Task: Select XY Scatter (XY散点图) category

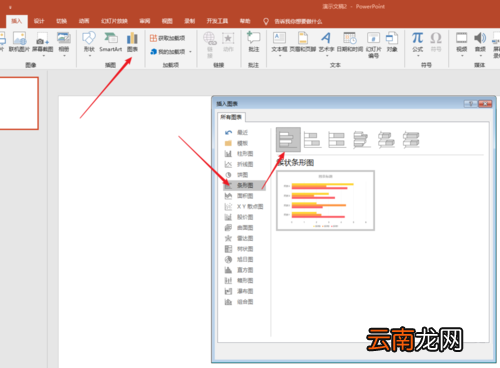Action: click(244, 207)
